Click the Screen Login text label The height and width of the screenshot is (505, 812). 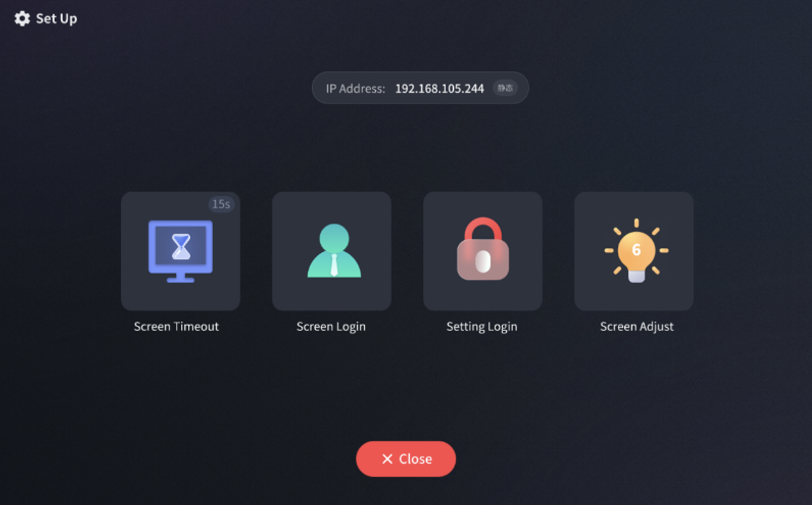coord(331,326)
